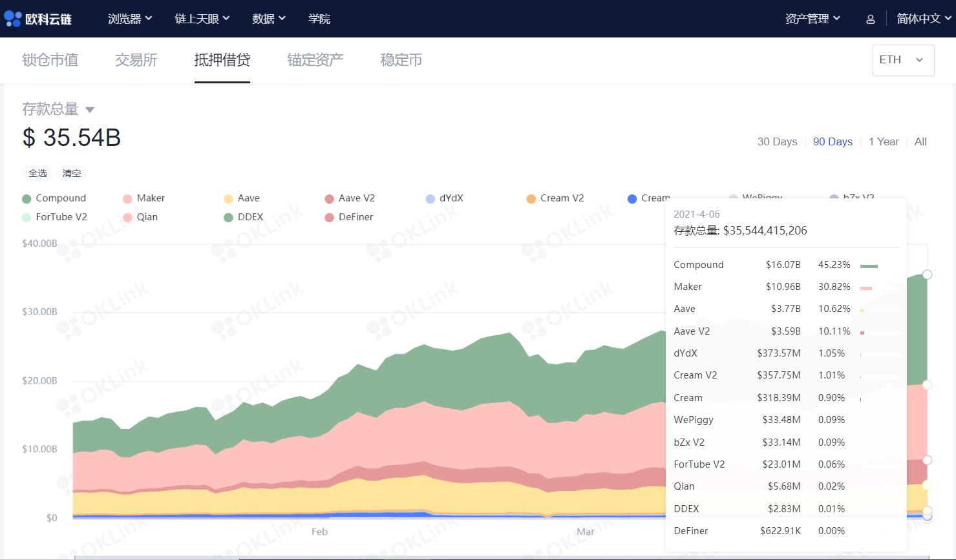Toggle Cream series in legend

tap(649, 198)
